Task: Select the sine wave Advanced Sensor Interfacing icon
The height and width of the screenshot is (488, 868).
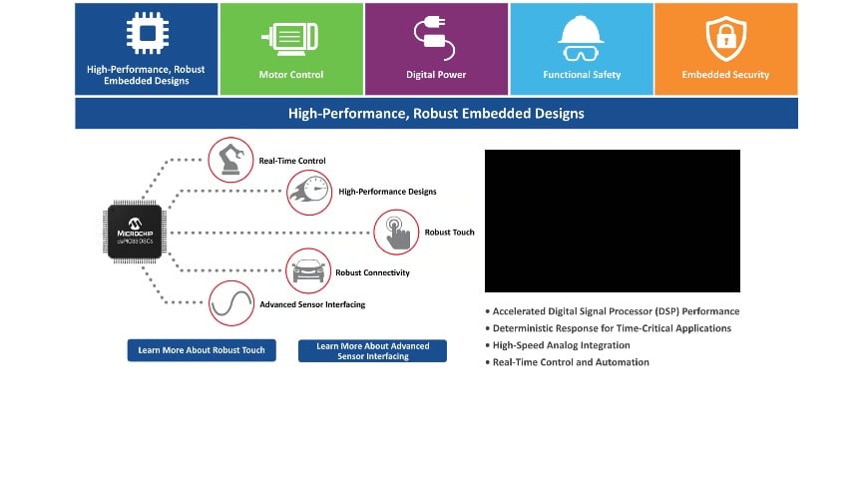Action: click(230, 303)
